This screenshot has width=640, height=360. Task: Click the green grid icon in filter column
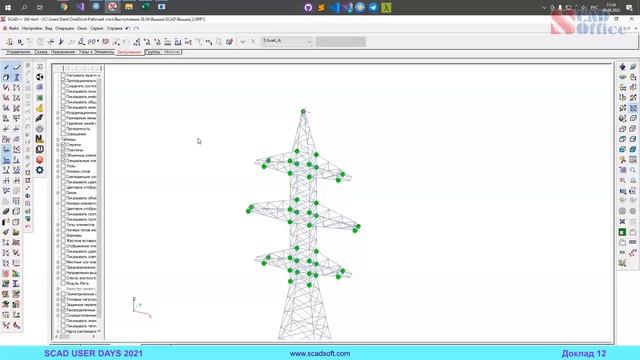tap(40, 98)
